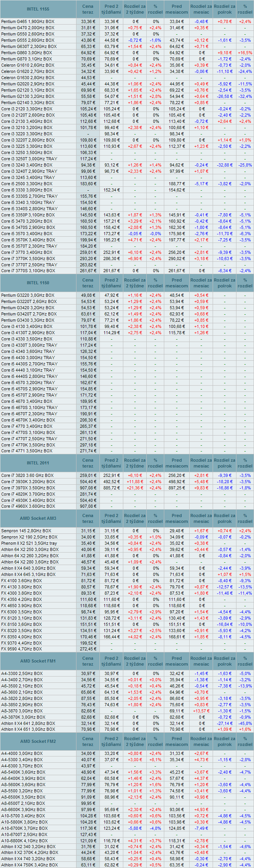Screen dimensions: 254x868
Task: Select the -16,84 € value in FX 8150 row
Action: (x=225, y=624)
